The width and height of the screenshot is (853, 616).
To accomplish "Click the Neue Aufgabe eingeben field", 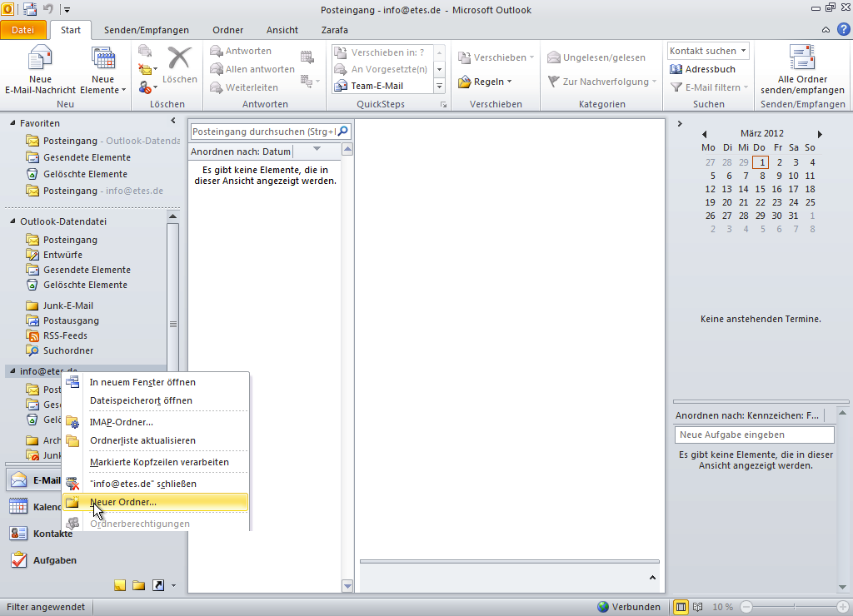I will pos(754,435).
